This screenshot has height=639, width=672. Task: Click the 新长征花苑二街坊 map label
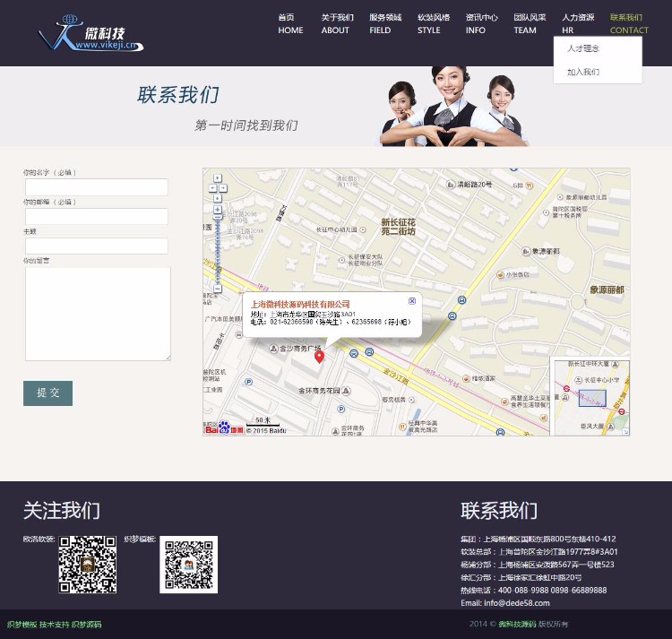pos(398,227)
